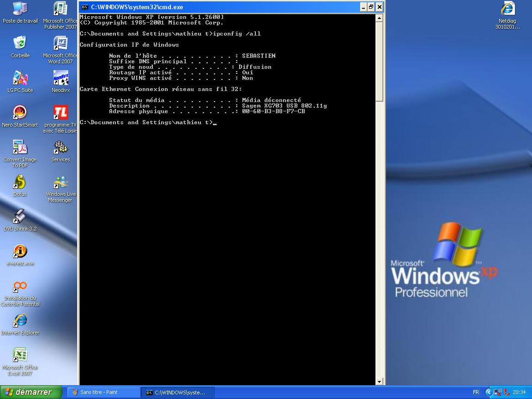
Task: Select the Microsoft Office Publisher 2007 shortcut
Action: click(x=60, y=15)
